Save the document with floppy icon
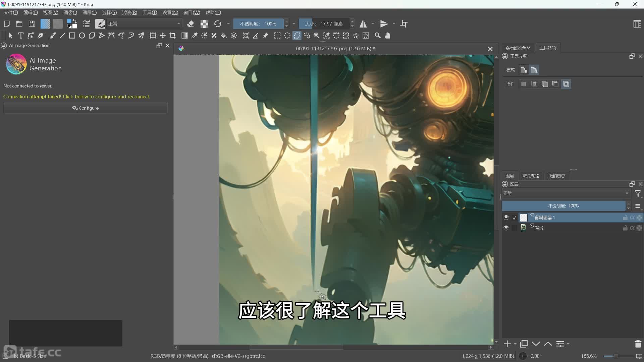The width and height of the screenshot is (644, 362). pos(32,24)
